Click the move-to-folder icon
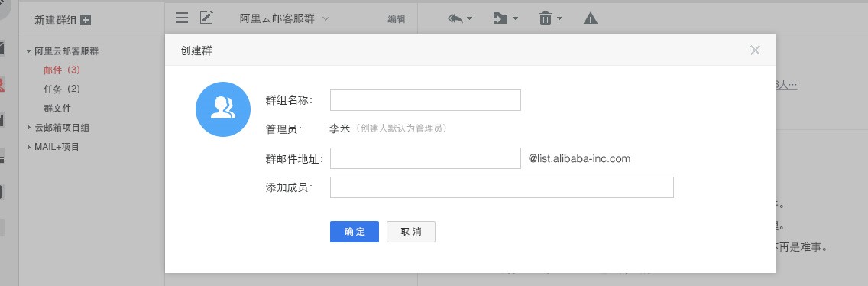868x286 pixels. tap(500, 19)
